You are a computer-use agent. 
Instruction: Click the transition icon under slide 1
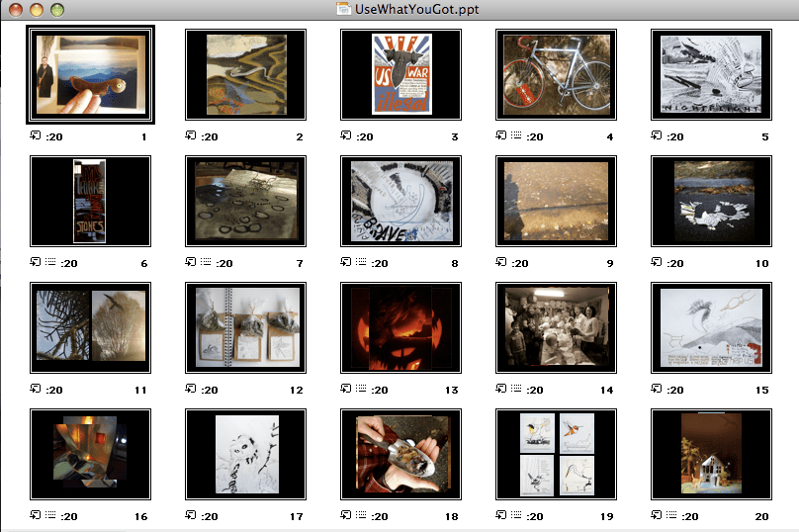pos(36,135)
